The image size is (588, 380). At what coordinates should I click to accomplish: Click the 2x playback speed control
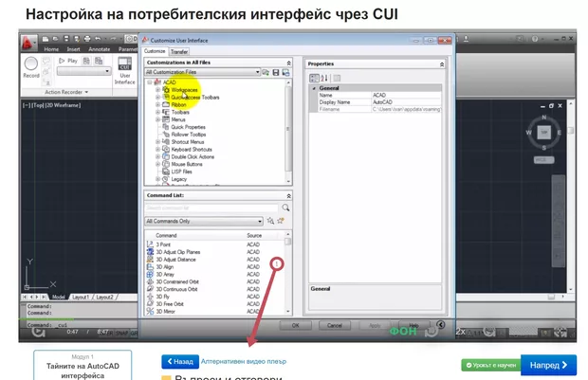pos(461,332)
